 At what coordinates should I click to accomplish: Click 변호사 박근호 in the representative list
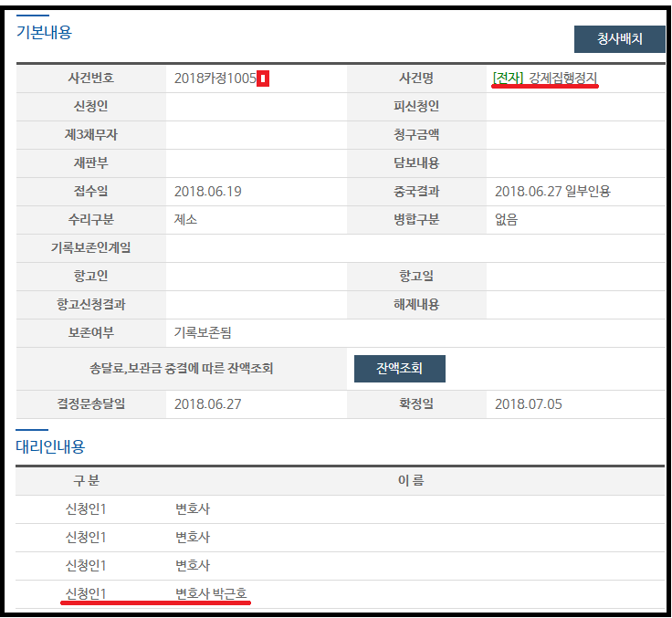(x=211, y=594)
